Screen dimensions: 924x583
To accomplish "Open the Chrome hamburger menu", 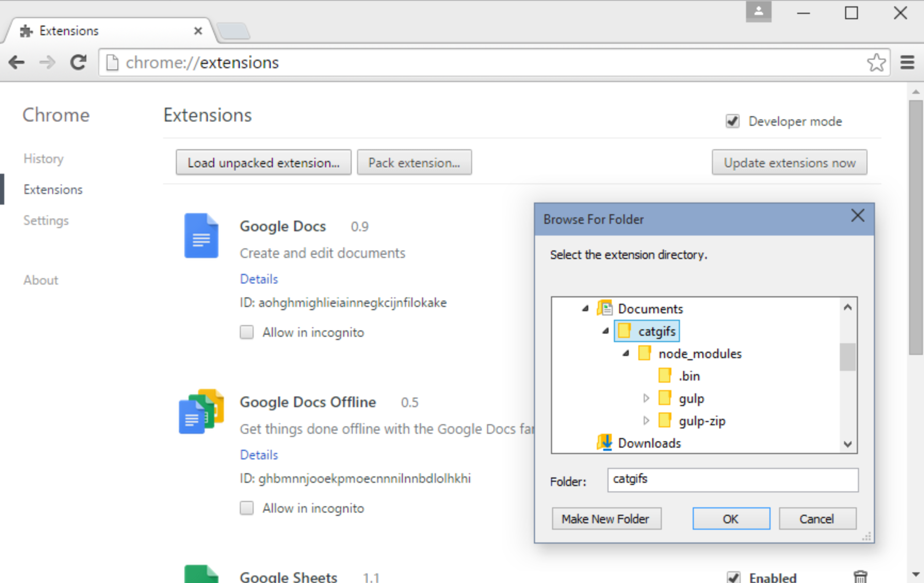I will 907,62.
